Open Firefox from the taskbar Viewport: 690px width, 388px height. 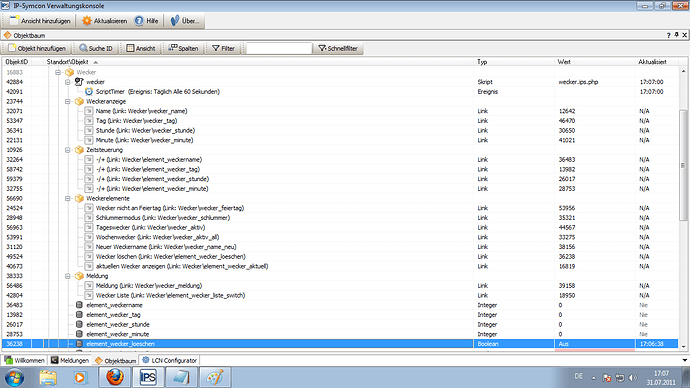click(115, 377)
